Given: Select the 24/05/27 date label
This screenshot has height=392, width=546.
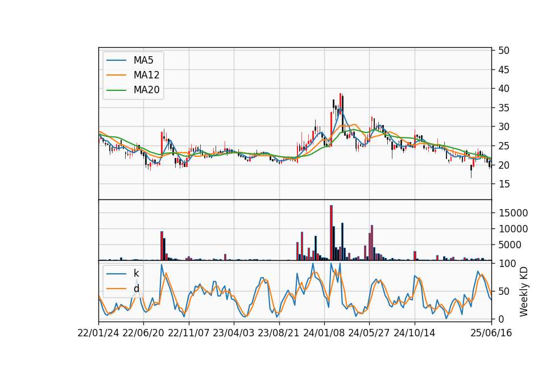Looking at the screenshot, I should coord(369,333).
